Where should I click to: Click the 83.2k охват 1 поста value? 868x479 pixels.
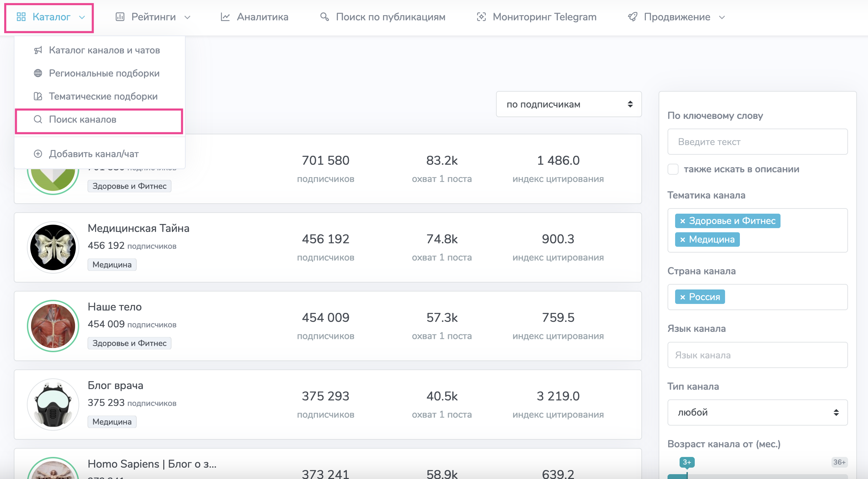point(442,161)
